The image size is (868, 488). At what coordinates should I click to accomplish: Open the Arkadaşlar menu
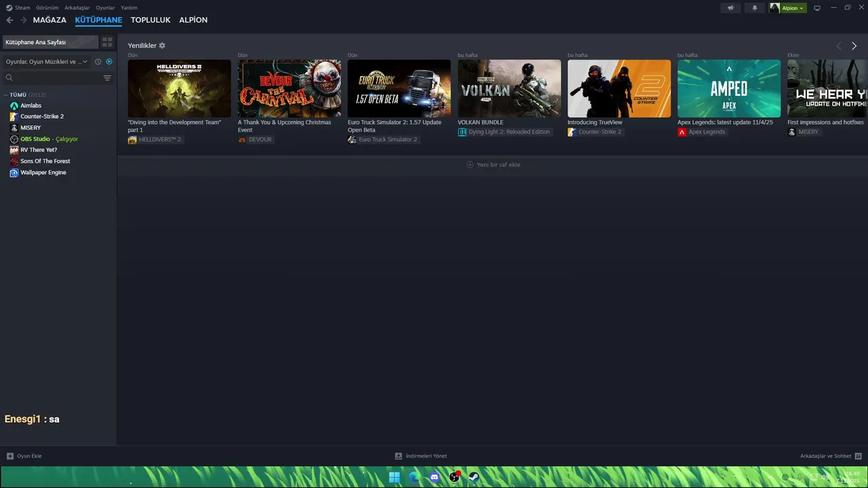click(x=77, y=7)
